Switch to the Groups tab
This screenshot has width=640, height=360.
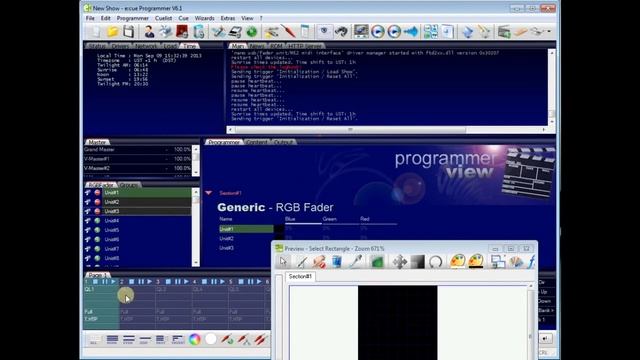129,185
